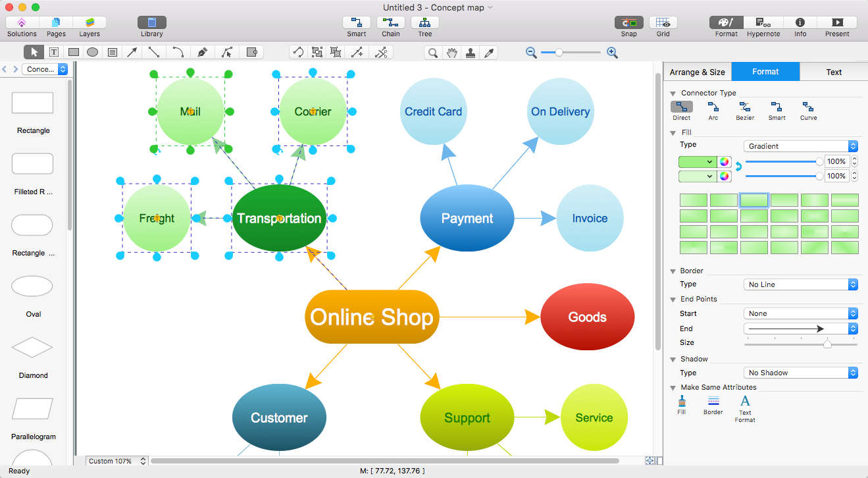Toggle the Library panel
This screenshot has height=478, width=868.
tap(151, 23)
